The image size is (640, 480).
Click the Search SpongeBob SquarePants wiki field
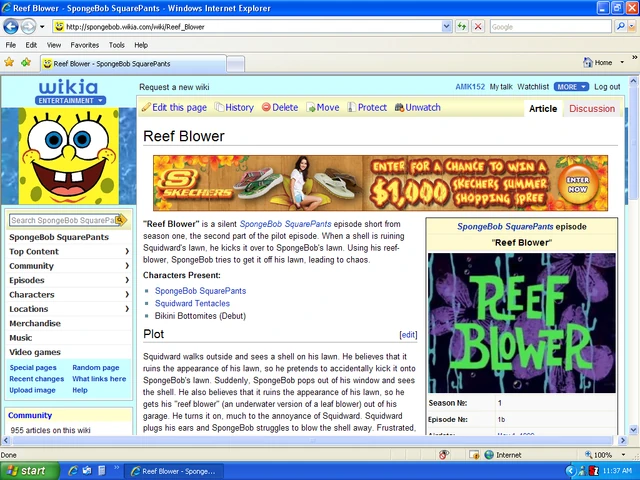coord(62,220)
